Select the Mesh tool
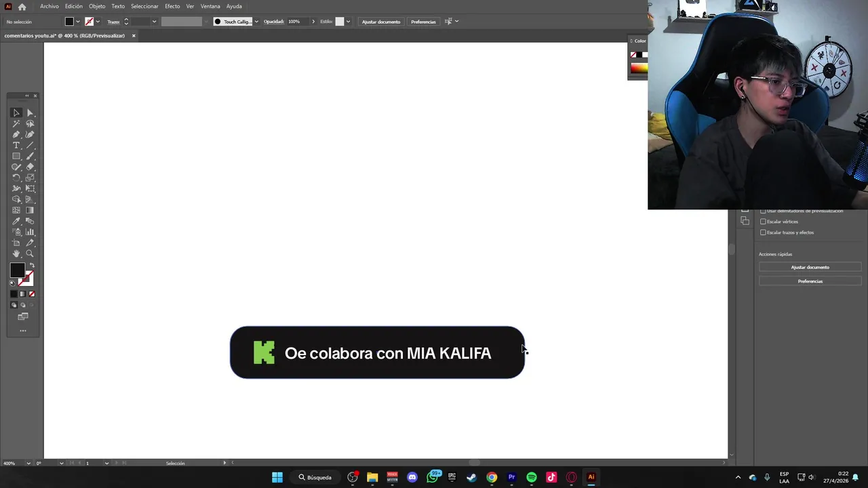The width and height of the screenshot is (868, 488). tap(16, 210)
